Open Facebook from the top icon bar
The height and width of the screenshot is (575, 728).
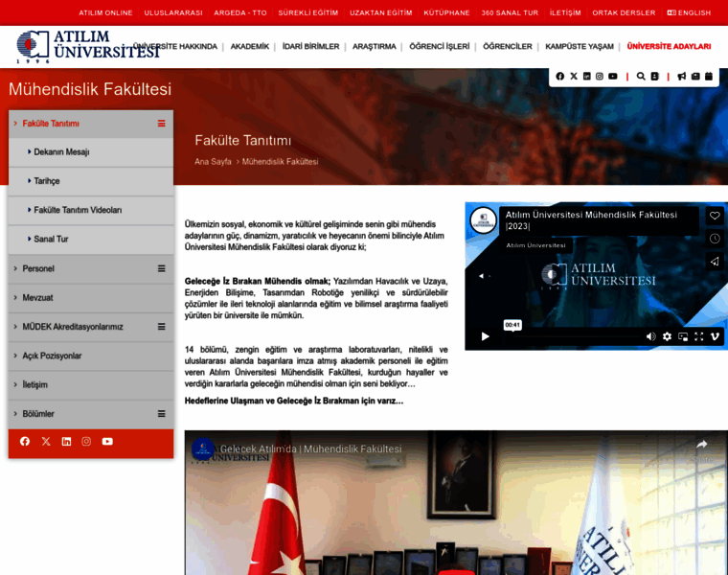(560, 76)
